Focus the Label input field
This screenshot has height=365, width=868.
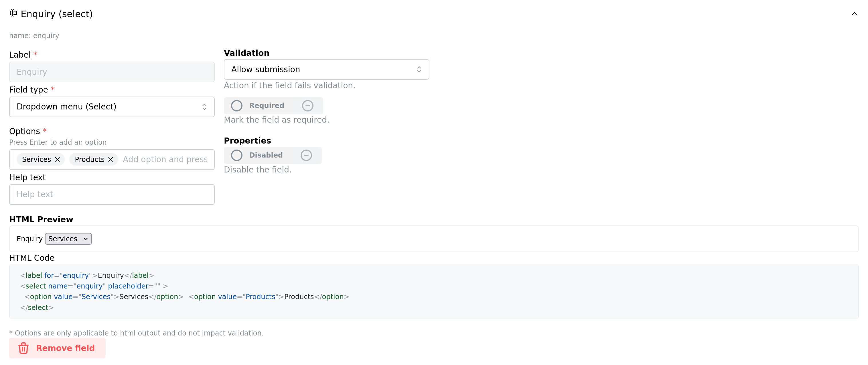coord(112,72)
